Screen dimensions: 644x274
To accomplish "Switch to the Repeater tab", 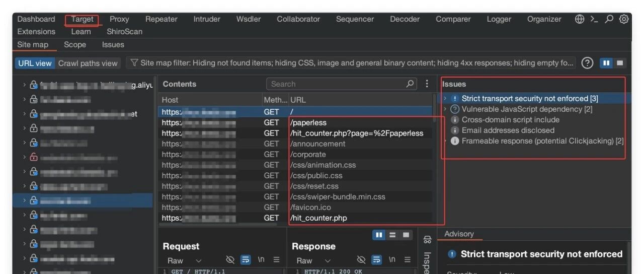I will tap(161, 19).
